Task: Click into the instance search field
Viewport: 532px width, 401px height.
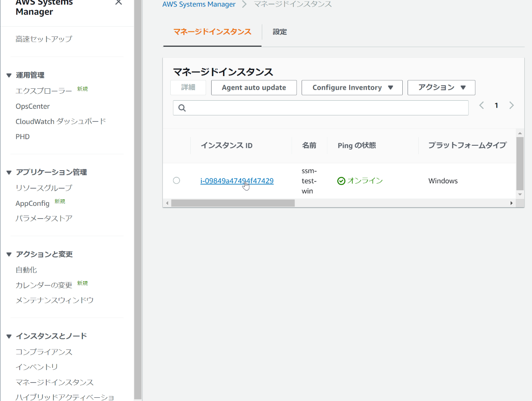Action: (x=321, y=108)
